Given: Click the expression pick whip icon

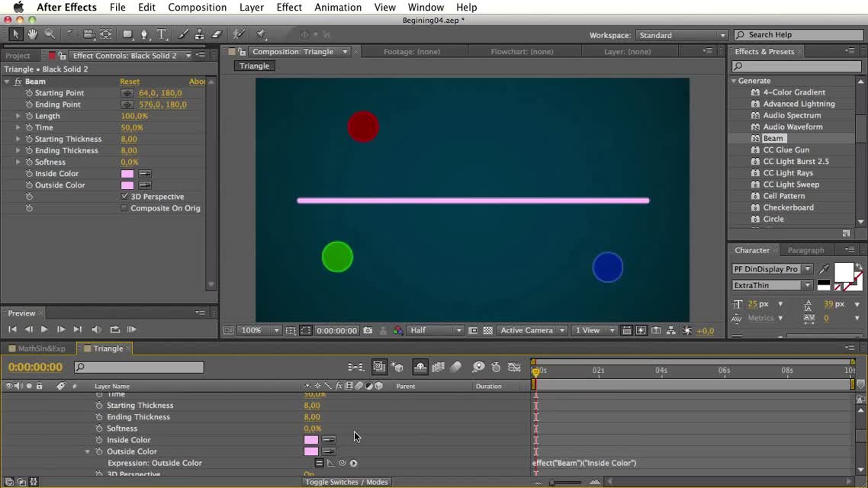Looking at the screenshot, I should [342, 463].
